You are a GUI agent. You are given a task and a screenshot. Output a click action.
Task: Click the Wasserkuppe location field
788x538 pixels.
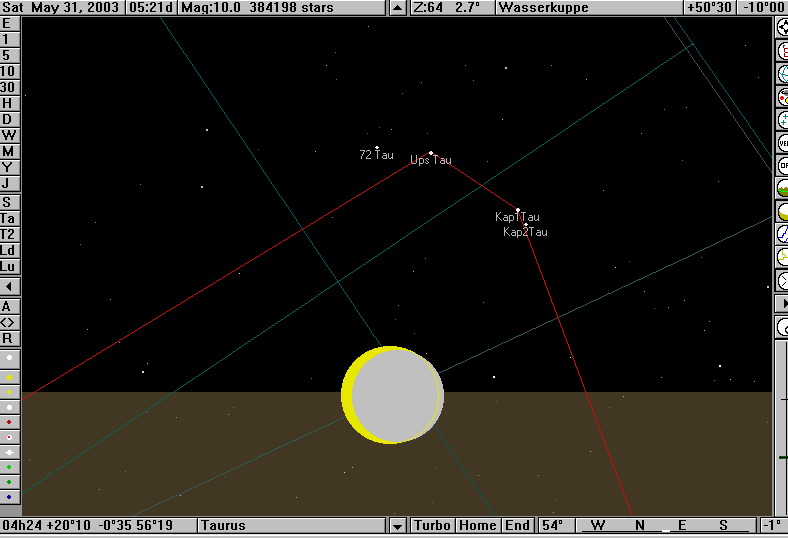[x=586, y=8]
